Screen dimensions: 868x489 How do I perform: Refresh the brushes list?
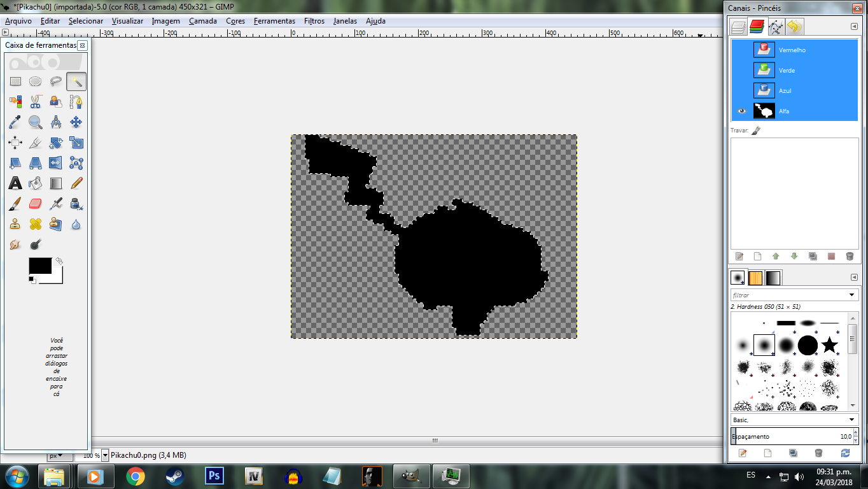coord(845,453)
